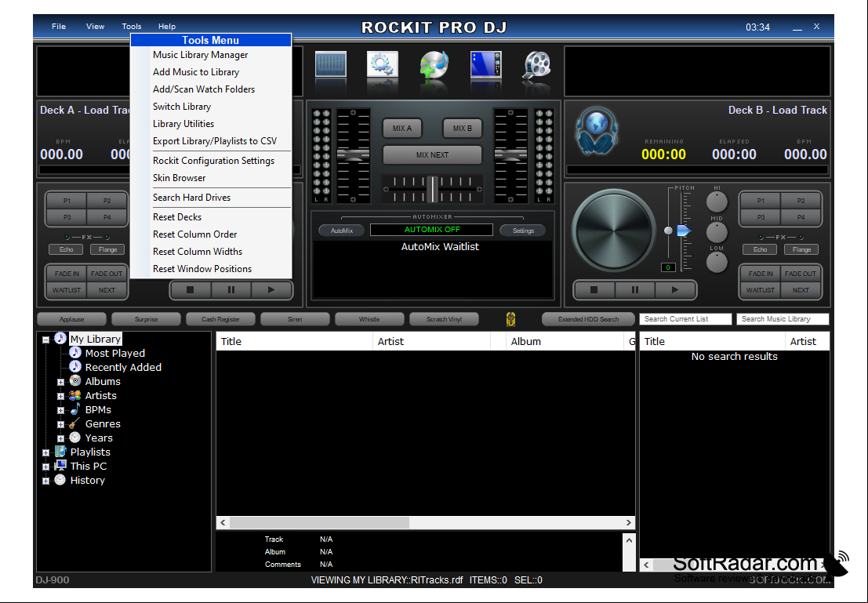Open the equalizer graph toolbar icon
This screenshot has width=868, height=603.
click(x=330, y=64)
